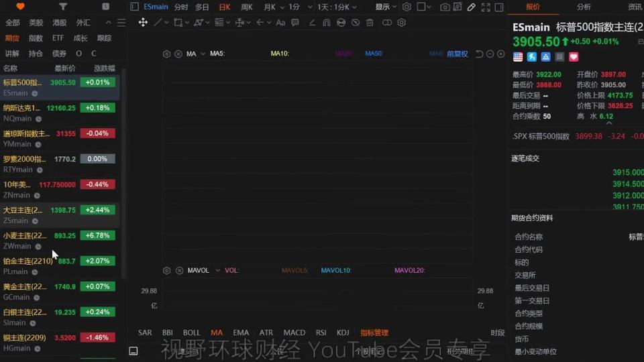The height and width of the screenshot is (362, 644).
Task: Open the 报价 quote tab
Action: click(x=533, y=7)
